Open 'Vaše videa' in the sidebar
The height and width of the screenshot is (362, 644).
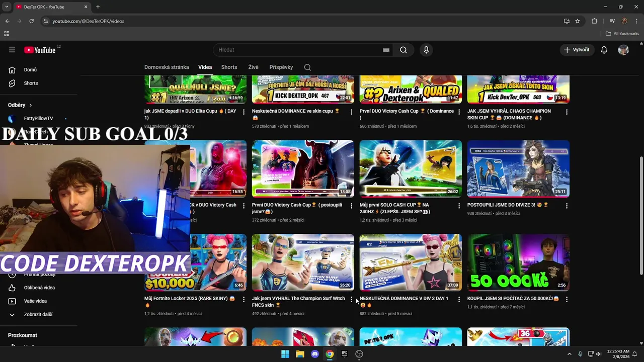coord(35,301)
